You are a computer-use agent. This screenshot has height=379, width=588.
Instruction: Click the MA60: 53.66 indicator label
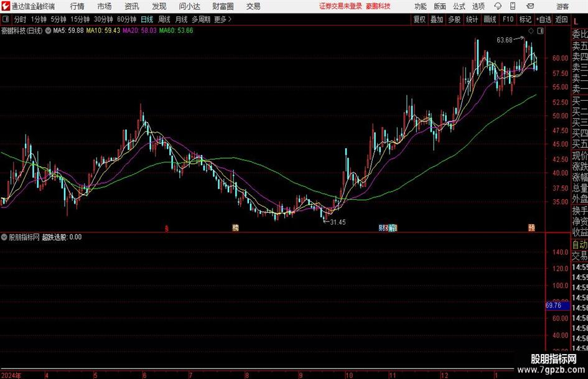point(176,30)
